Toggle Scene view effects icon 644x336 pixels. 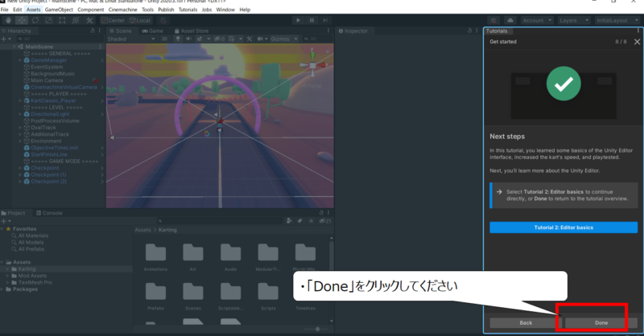pos(200,39)
